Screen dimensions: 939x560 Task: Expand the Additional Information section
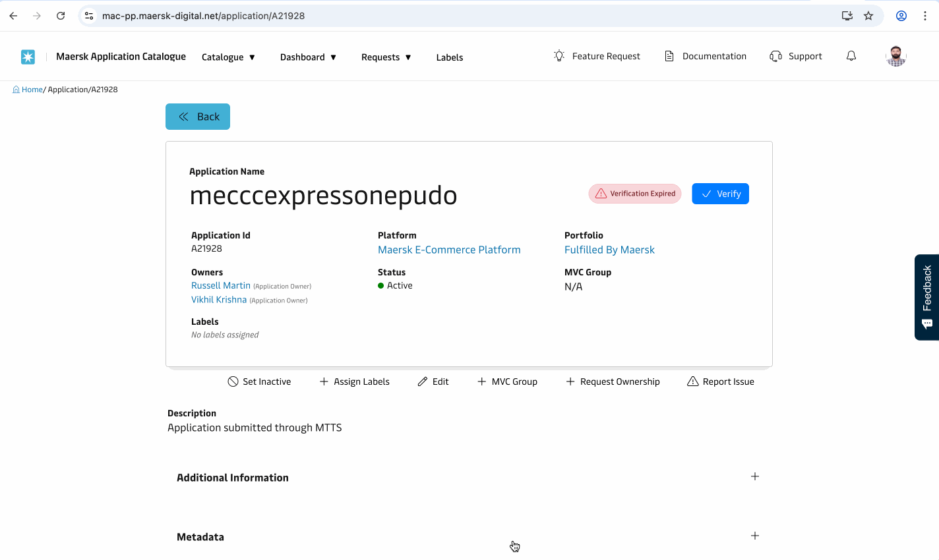coord(754,476)
